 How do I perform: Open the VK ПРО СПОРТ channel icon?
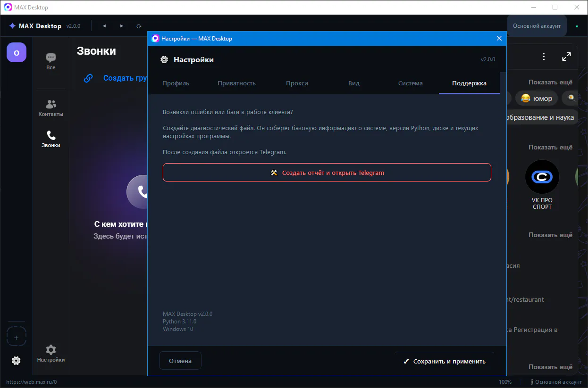(542, 177)
